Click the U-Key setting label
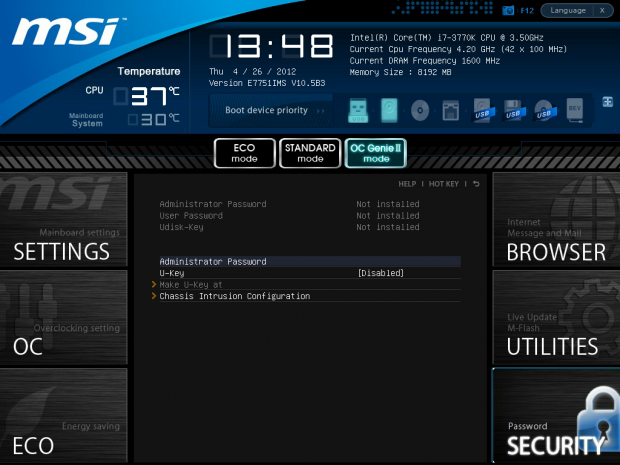The width and height of the screenshot is (620, 465). coord(172,273)
